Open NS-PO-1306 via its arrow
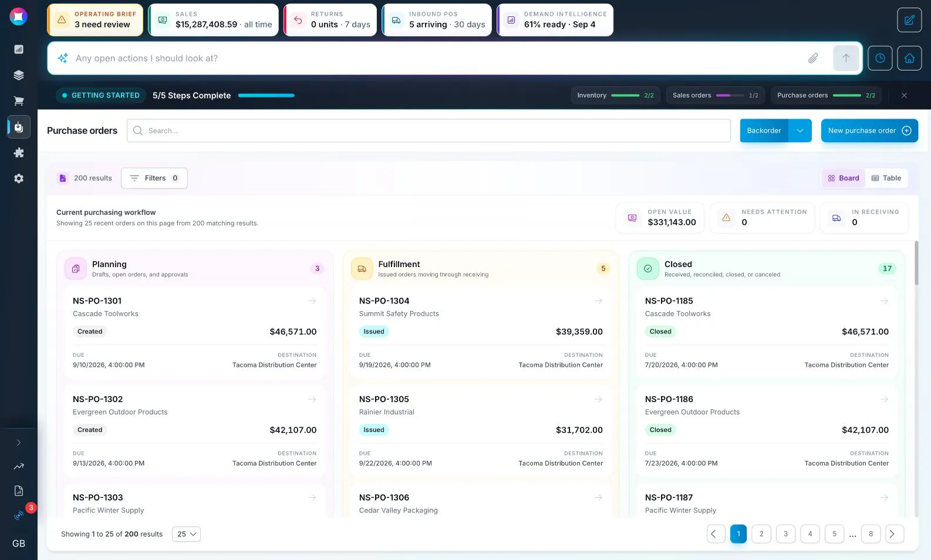 pos(598,497)
